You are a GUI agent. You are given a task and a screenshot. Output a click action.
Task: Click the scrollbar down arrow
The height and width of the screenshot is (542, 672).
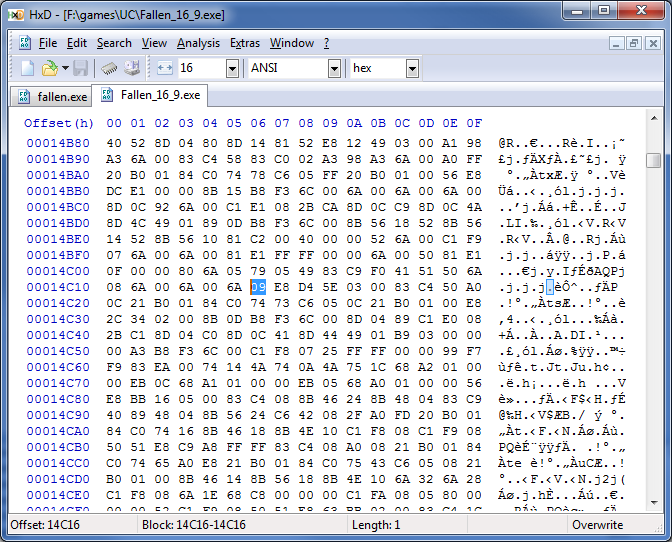point(654,503)
